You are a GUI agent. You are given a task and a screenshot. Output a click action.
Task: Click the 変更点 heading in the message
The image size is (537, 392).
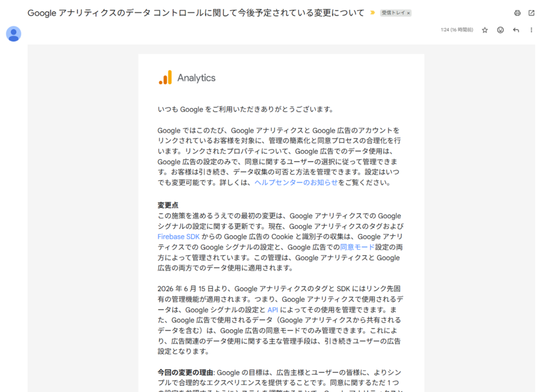[168, 205]
